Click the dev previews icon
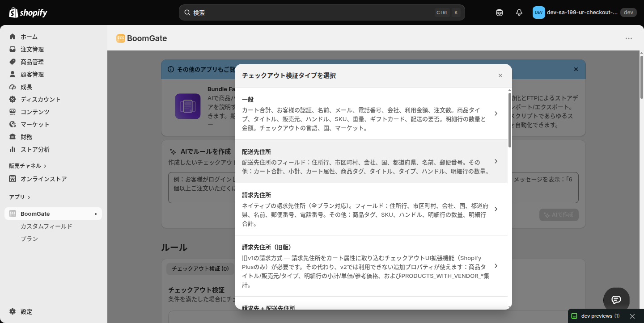 575,316
